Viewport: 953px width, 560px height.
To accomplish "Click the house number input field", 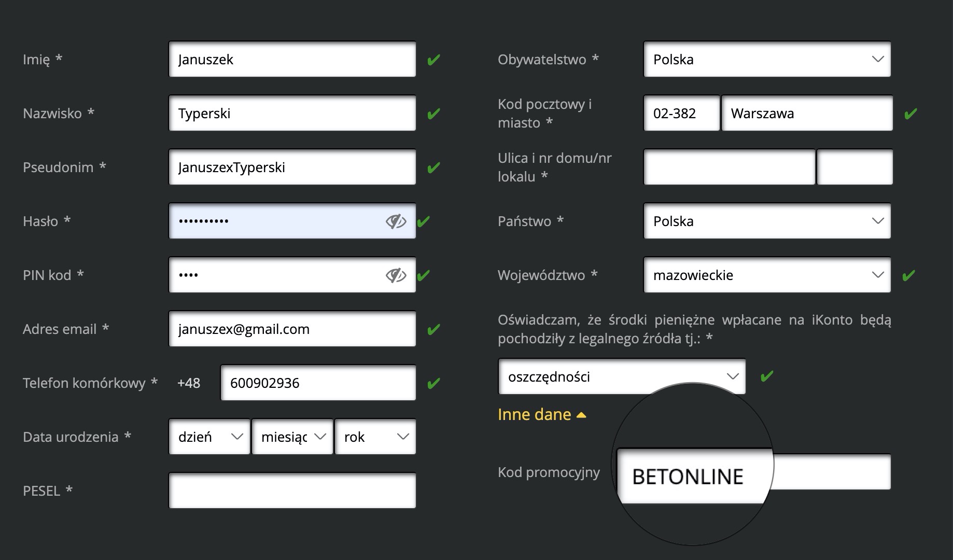I will [855, 167].
